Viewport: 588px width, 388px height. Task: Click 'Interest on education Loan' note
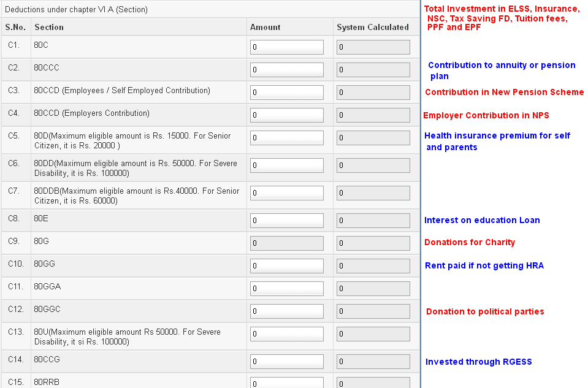482,221
